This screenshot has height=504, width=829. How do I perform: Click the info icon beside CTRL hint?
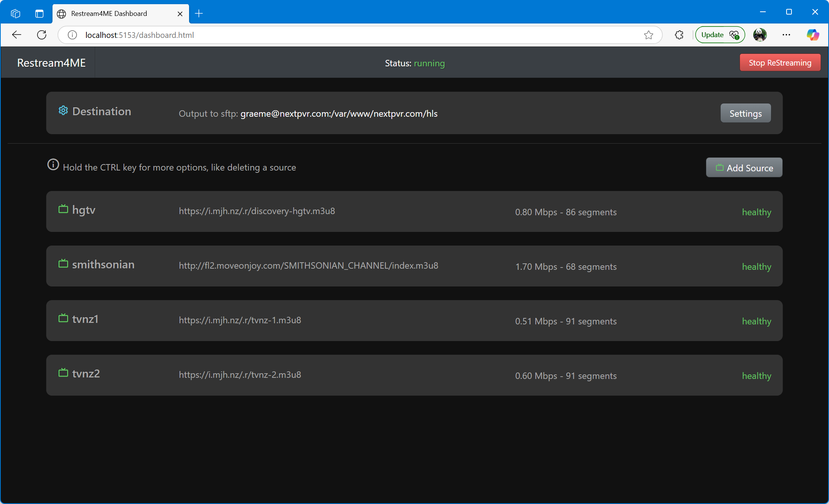(53, 165)
